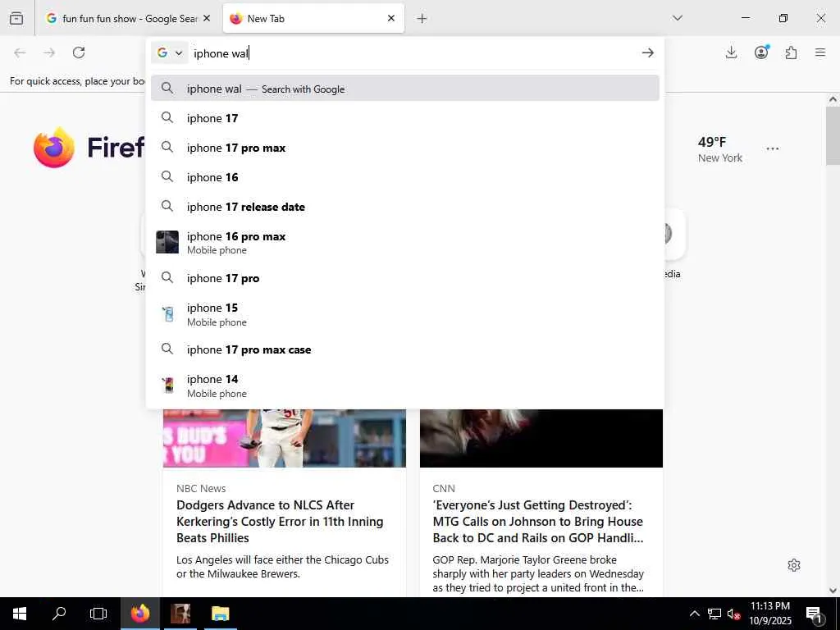Select the New Tab tab
This screenshot has width=840, height=630.
click(313, 18)
